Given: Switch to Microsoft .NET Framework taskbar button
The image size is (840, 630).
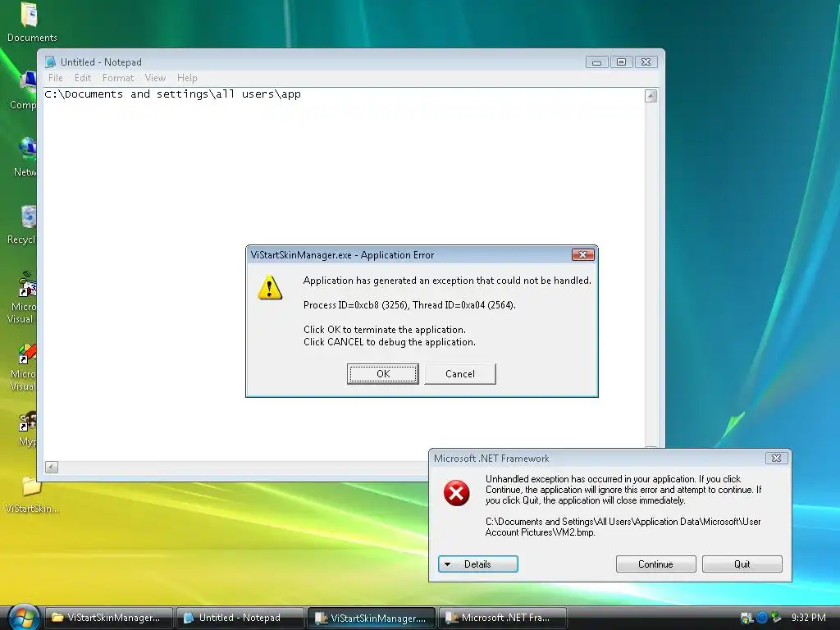Looking at the screenshot, I should [x=503, y=618].
